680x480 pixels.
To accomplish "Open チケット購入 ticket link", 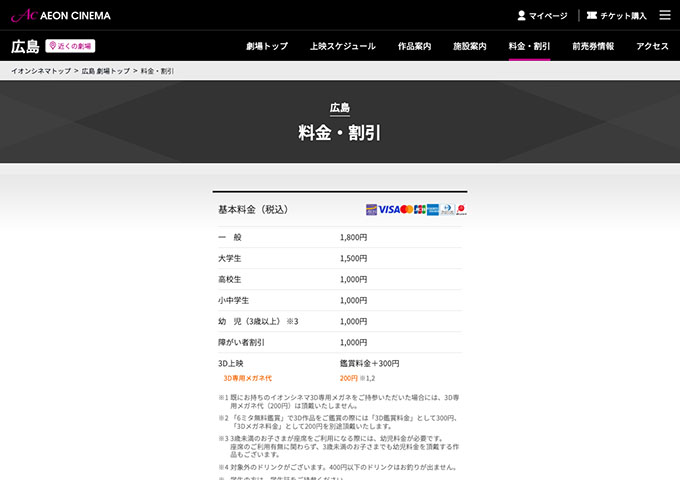I will pyautogui.click(x=616, y=16).
